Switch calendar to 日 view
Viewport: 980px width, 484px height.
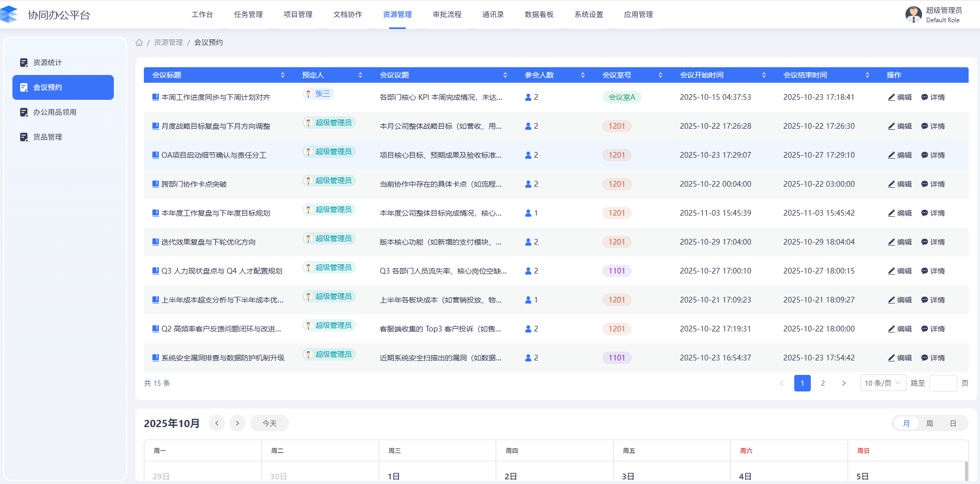pyautogui.click(x=953, y=424)
